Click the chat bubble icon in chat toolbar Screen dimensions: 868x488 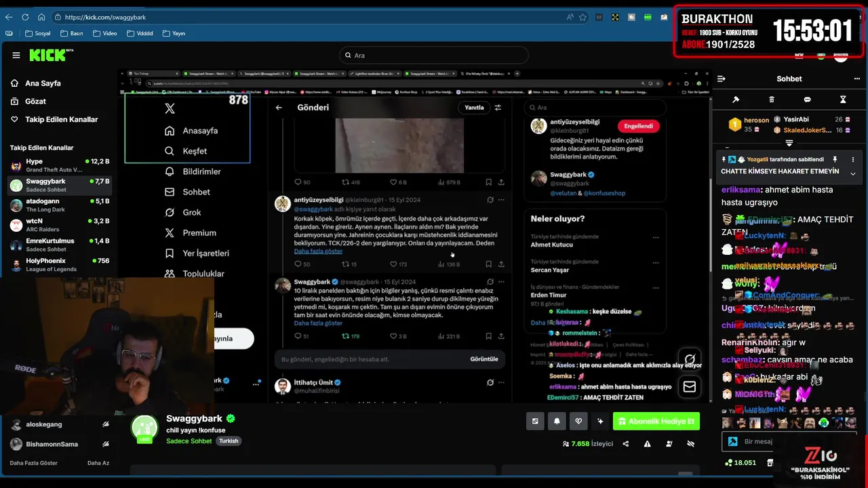coord(807,100)
